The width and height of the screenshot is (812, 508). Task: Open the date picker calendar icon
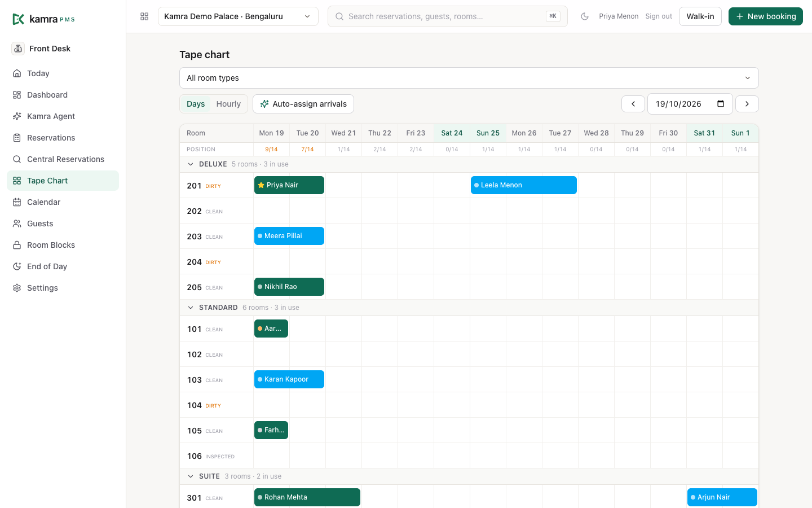click(x=721, y=104)
